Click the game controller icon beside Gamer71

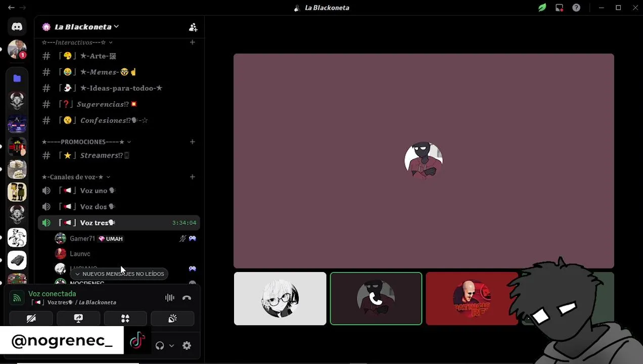pos(193,239)
